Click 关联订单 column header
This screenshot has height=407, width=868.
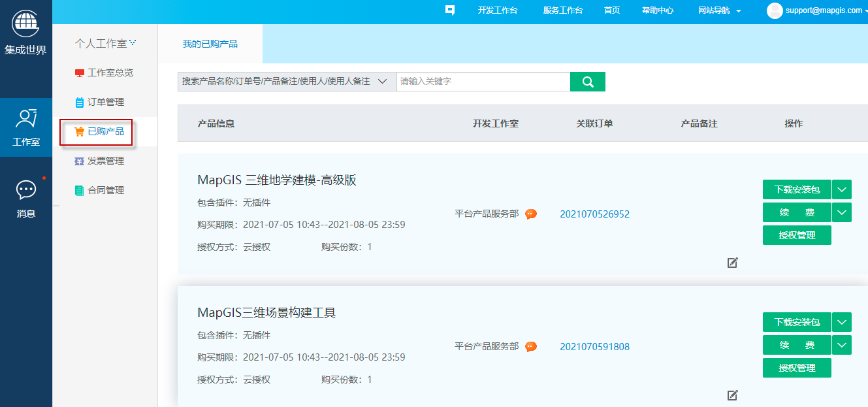tap(594, 123)
